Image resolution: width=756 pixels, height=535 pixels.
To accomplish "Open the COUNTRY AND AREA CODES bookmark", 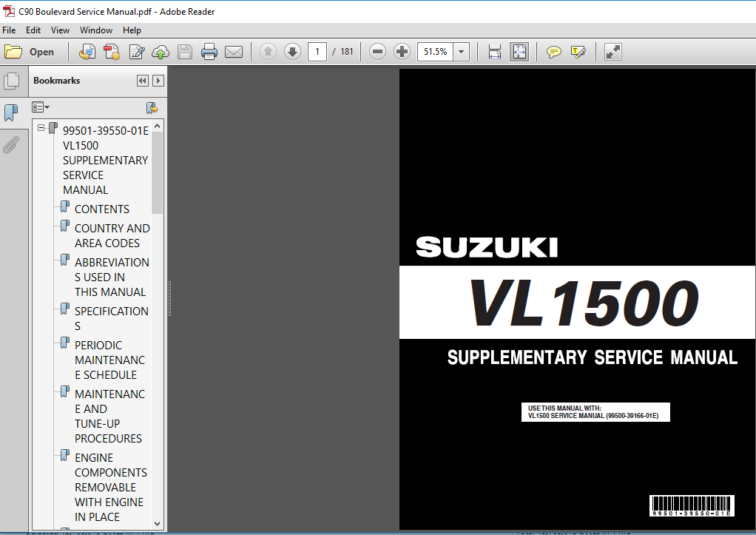I will tap(112, 235).
